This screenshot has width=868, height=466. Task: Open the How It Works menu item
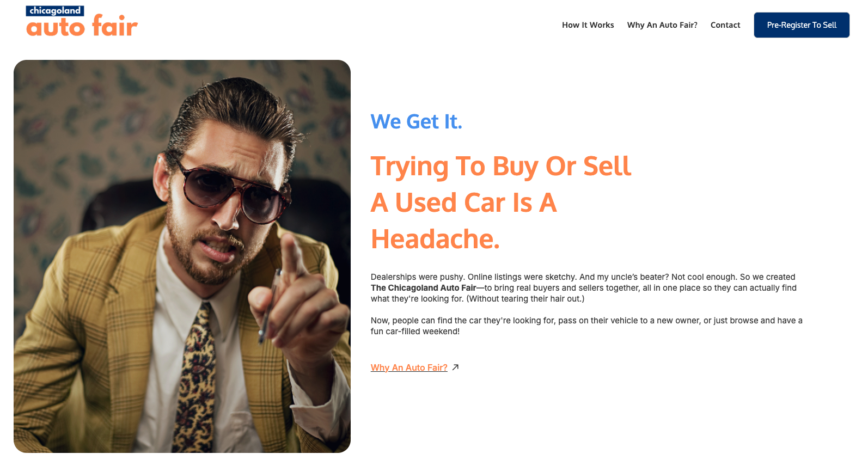click(x=588, y=25)
